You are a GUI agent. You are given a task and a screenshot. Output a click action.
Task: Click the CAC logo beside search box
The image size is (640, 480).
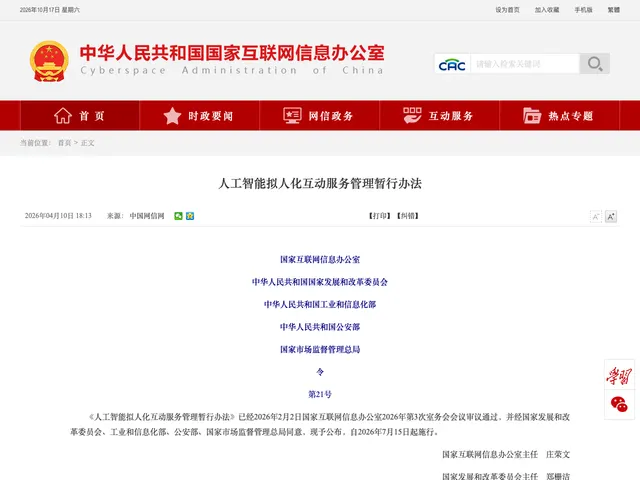(x=452, y=64)
